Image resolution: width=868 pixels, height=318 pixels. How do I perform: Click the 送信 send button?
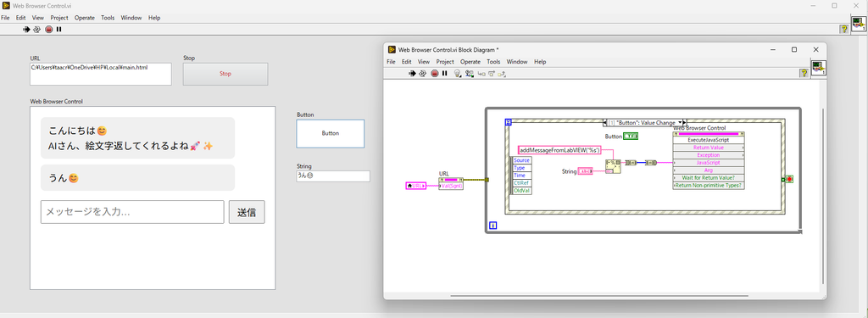[x=247, y=212]
